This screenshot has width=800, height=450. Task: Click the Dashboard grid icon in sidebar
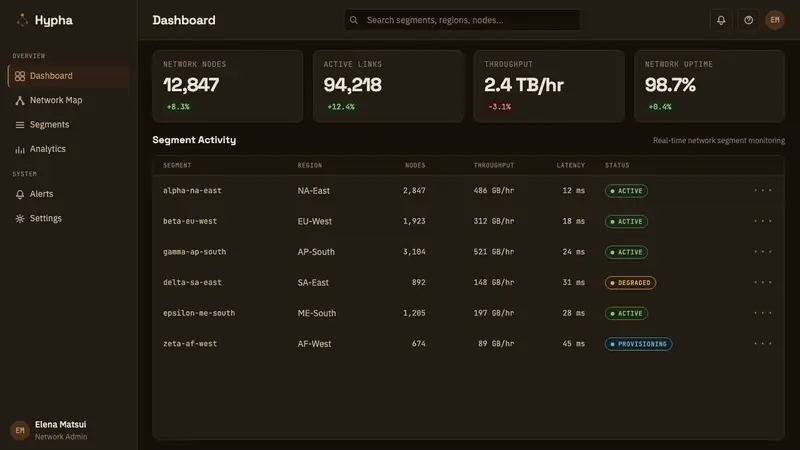click(x=20, y=76)
